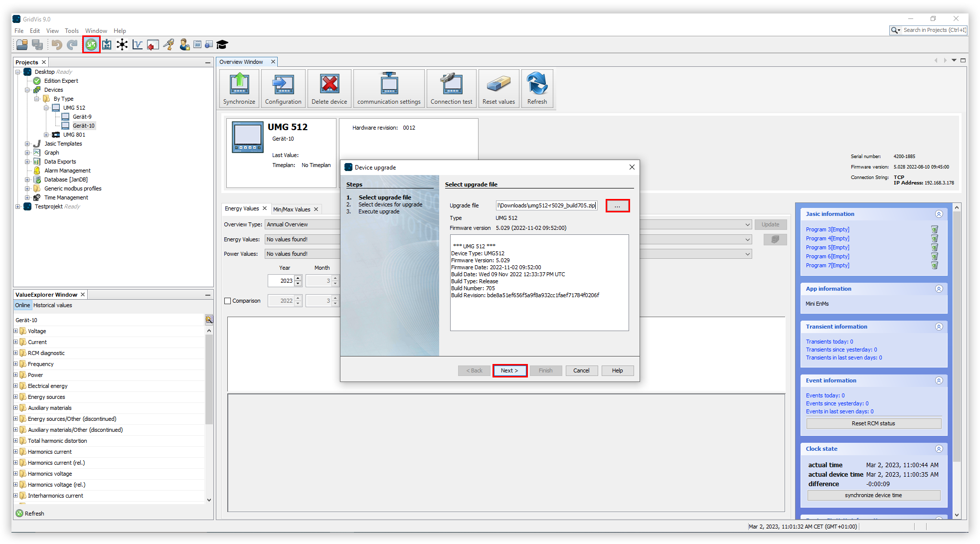Check the Comparison checkbox under Energy Values
This screenshot has width=980, height=544.
228,301
